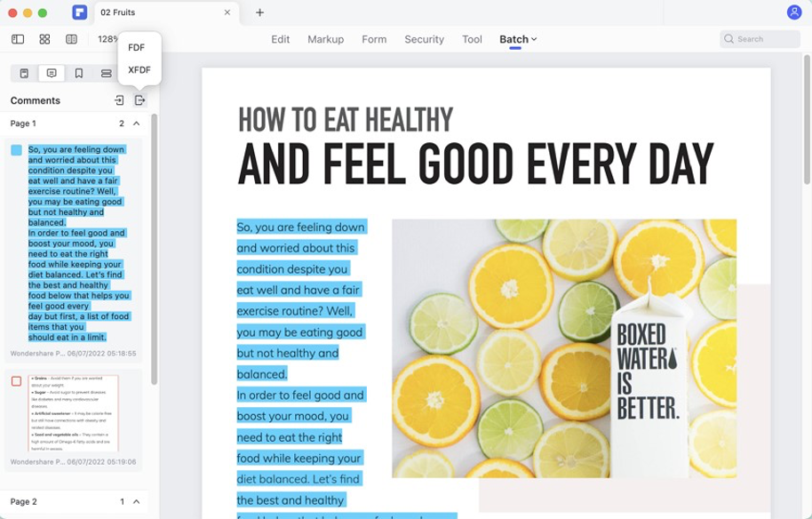This screenshot has height=519, width=812.
Task: Check the red rectangle comment checkbox
Action: (x=16, y=381)
